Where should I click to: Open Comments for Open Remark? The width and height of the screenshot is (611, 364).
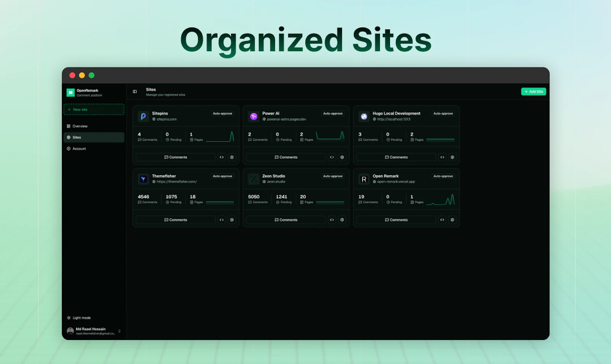click(x=396, y=220)
